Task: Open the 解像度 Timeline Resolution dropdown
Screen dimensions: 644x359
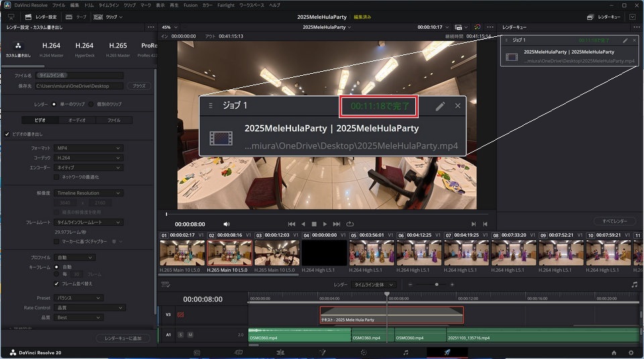Action: (89, 193)
